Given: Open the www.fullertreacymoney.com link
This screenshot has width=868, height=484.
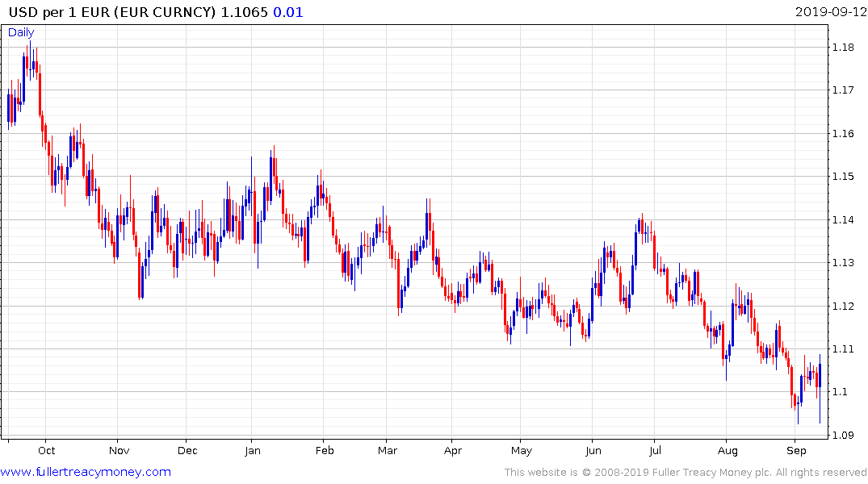Looking at the screenshot, I should [86, 472].
